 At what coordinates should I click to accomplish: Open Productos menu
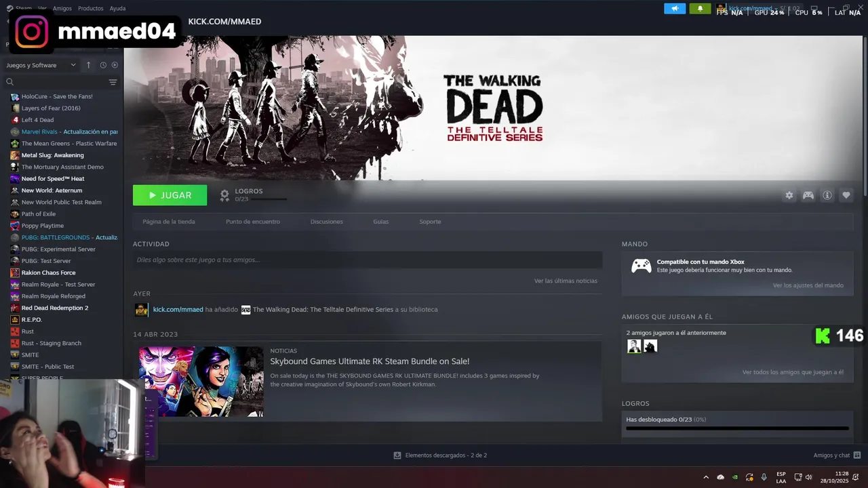[91, 8]
